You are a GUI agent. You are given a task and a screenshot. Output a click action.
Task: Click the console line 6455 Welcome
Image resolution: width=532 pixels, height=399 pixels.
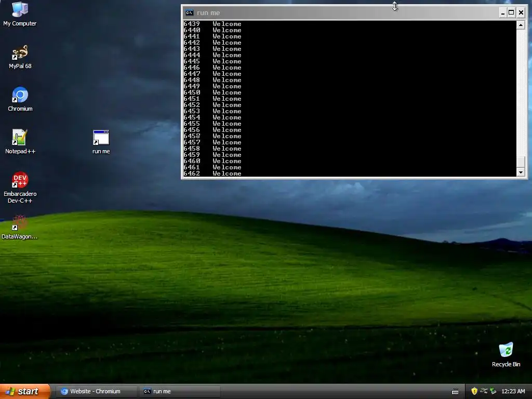[x=212, y=124]
